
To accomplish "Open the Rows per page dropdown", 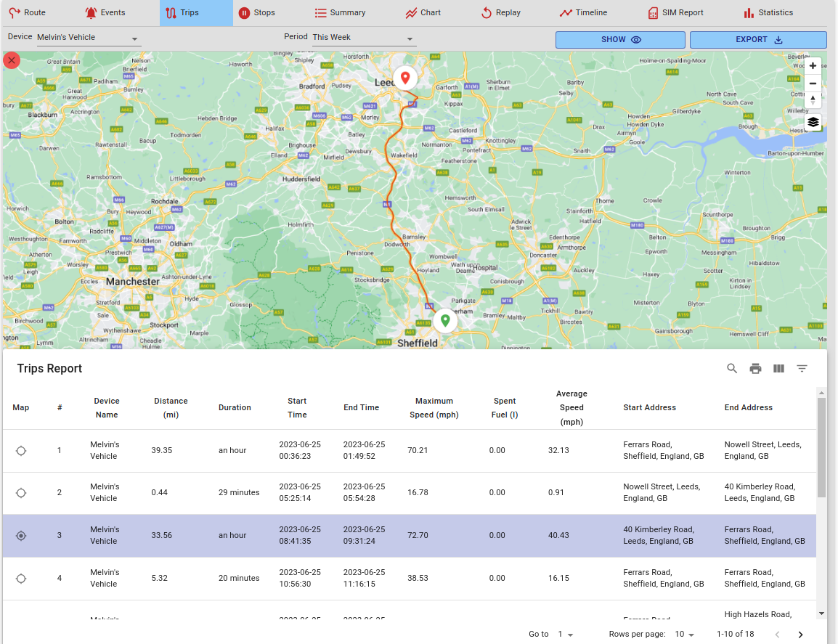I will (x=685, y=635).
